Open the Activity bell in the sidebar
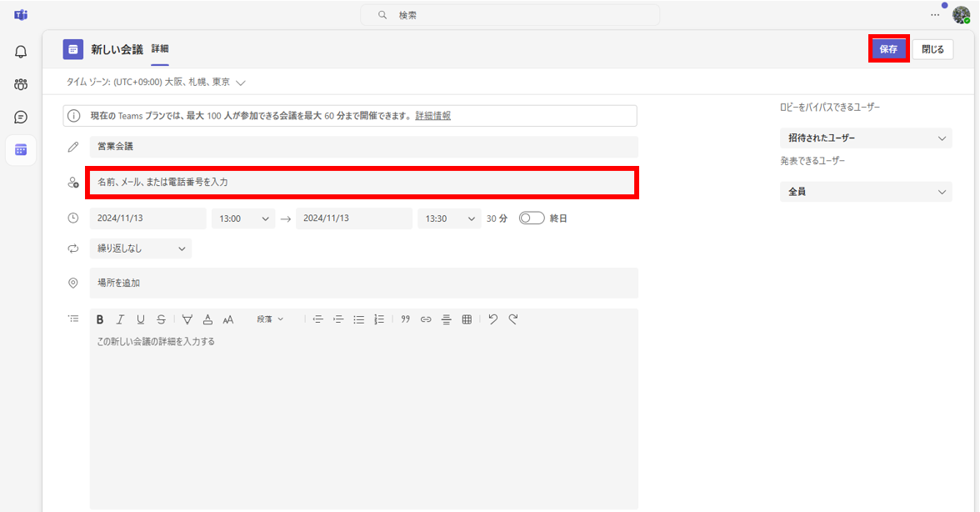The width and height of the screenshot is (980, 512). [x=21, y=52]
